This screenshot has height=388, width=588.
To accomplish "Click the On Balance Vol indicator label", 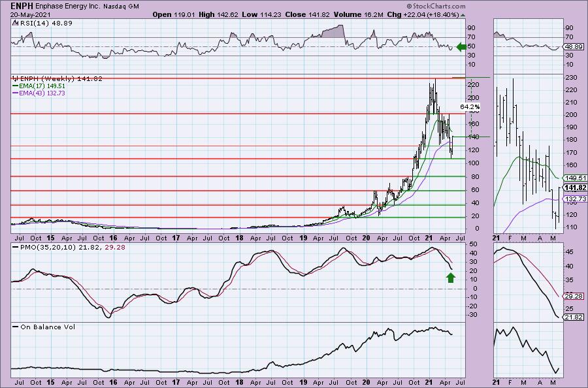I will [48, 327].
